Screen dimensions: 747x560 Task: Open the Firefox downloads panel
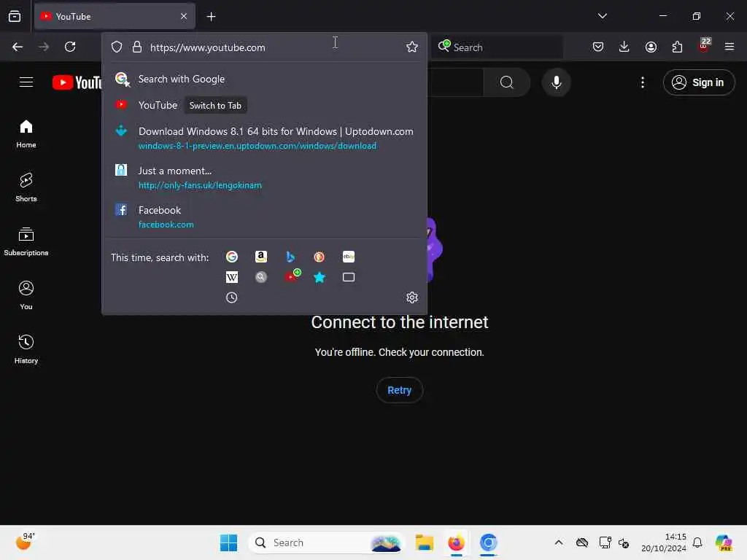(x=624, y=47)
